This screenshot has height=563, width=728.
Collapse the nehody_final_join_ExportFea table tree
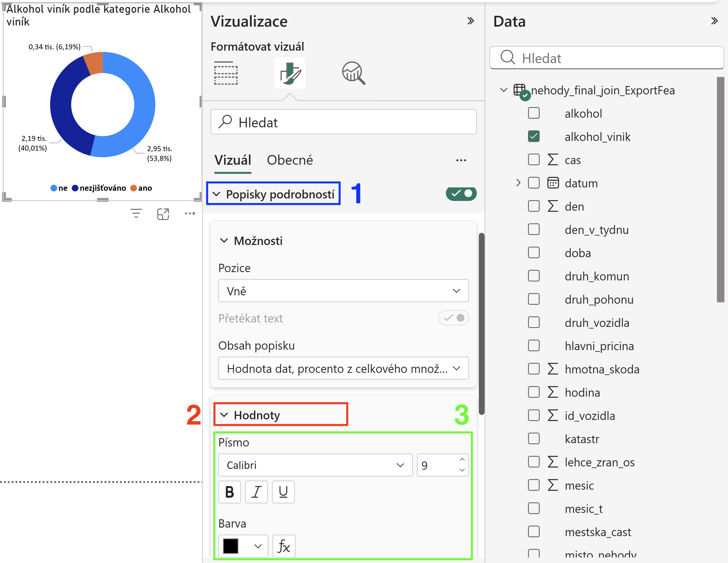pyautogui.click(x=504, y=90)
